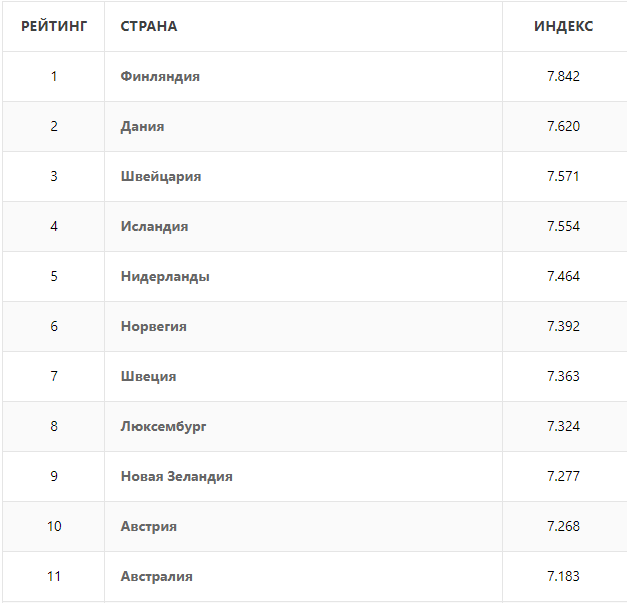This screenshot has height=603, width=627.
Task: Click the СТРАНА column header
Action: coord(149,26)
